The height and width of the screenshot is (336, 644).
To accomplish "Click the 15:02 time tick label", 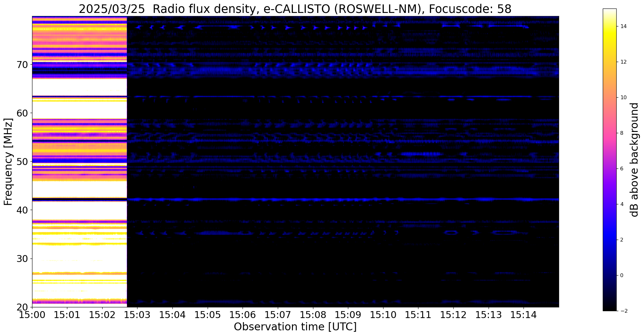I will [x=102, y=314].
